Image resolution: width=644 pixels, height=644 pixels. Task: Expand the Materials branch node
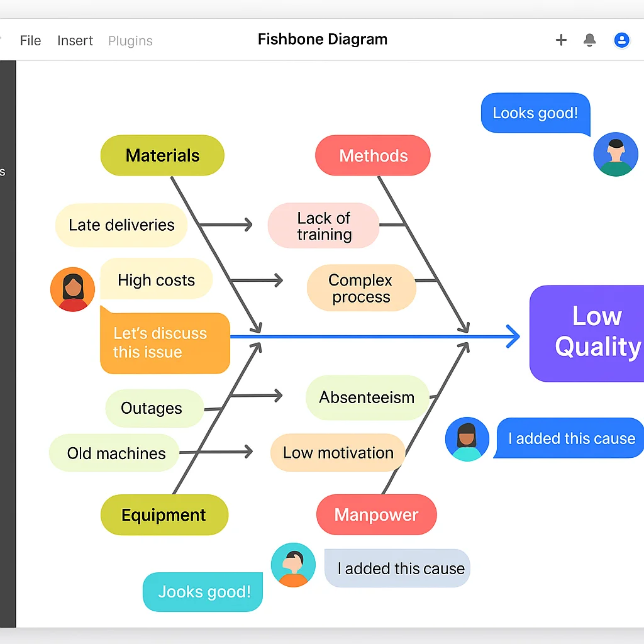pyautogui.click(x=162, y=155)
